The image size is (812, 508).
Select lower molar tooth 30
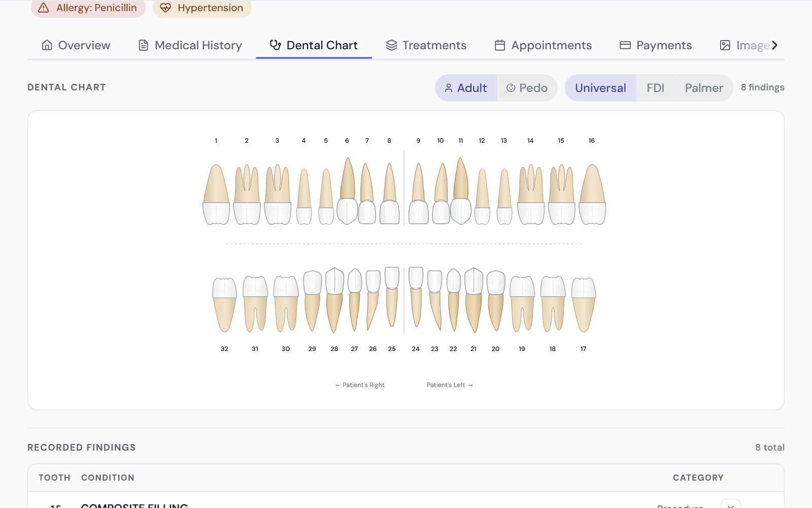[286, 304]
